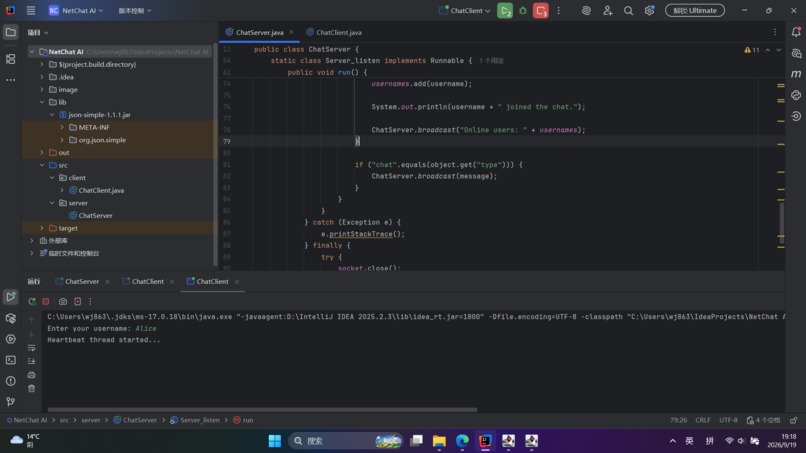The width and height of the screenshot is (806, 453).
Task: Open the Services tool window
Action: click(x=10, y=339)
